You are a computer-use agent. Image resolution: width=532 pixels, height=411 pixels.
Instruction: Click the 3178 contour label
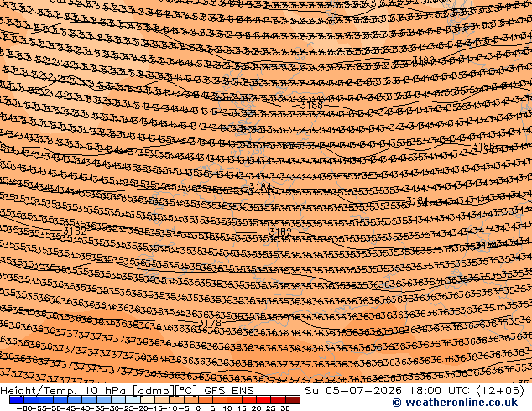click(x=210, y=323)
